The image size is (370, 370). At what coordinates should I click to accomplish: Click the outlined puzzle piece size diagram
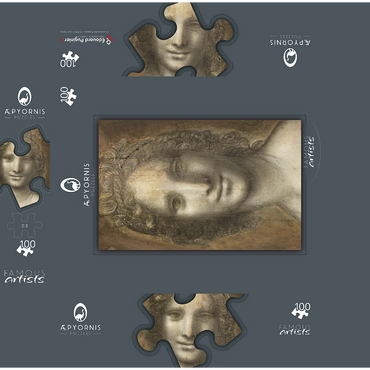(25, 225)
